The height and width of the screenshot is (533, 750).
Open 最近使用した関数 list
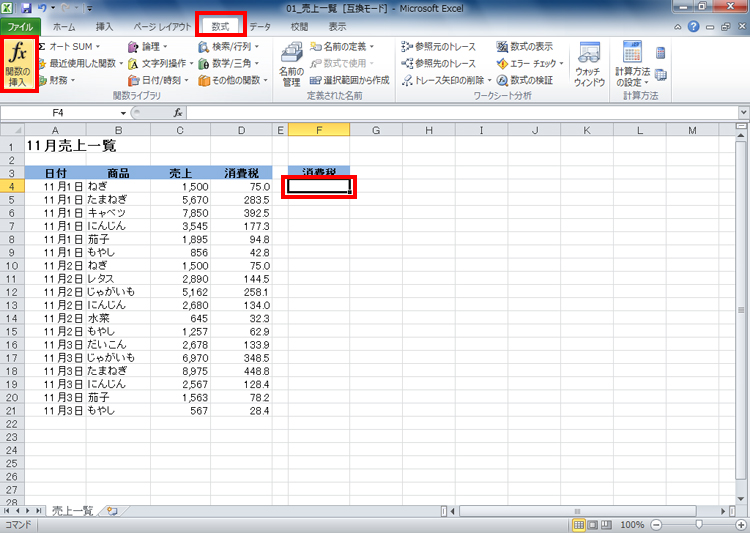[80, 63]
